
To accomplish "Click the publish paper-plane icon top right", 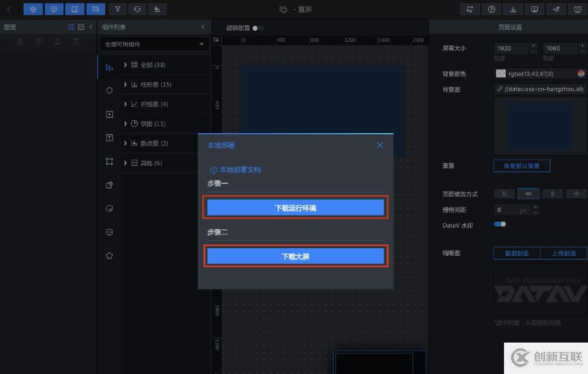I will point(556,9).
